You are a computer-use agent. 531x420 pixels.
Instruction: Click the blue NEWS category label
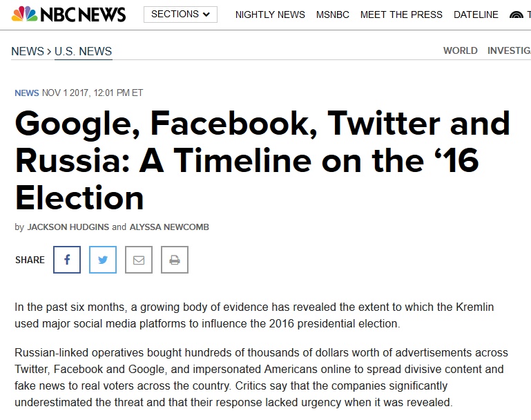coord(27,93)
